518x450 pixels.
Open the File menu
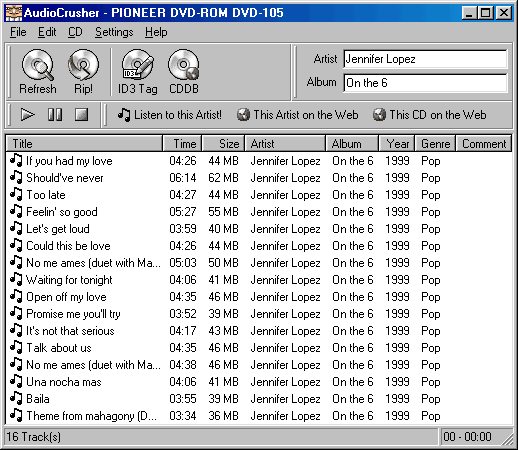18,32
